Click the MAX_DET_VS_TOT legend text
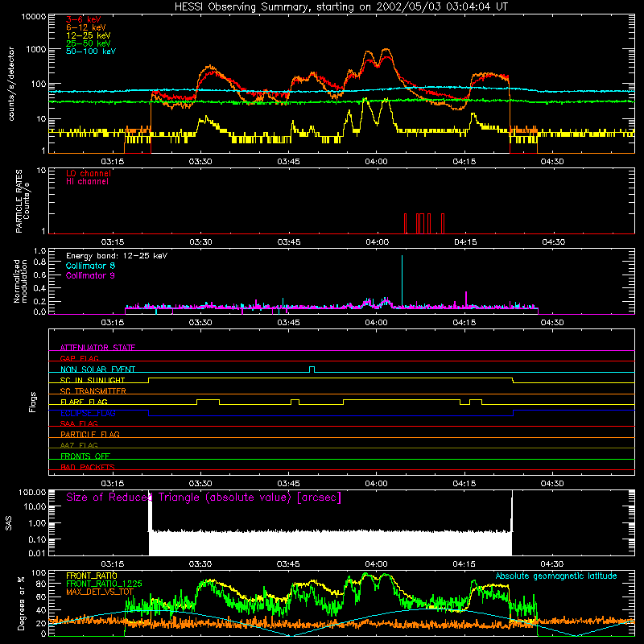 click(99, 592)
